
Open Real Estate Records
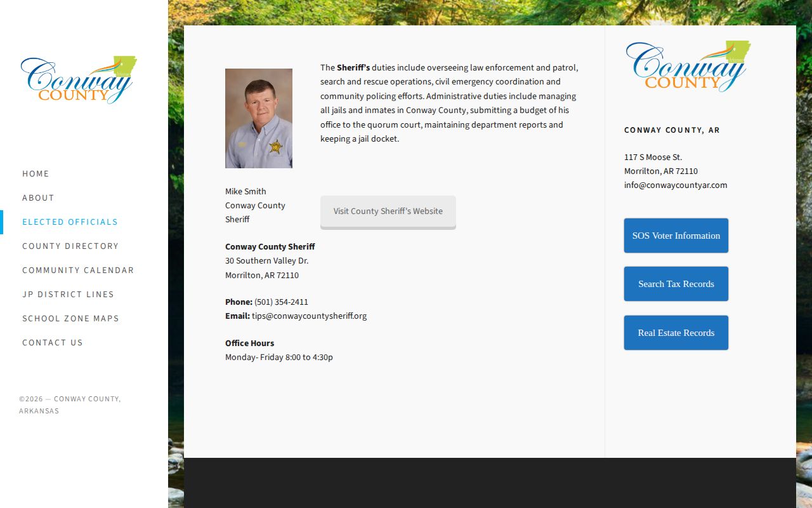[676, 333]
